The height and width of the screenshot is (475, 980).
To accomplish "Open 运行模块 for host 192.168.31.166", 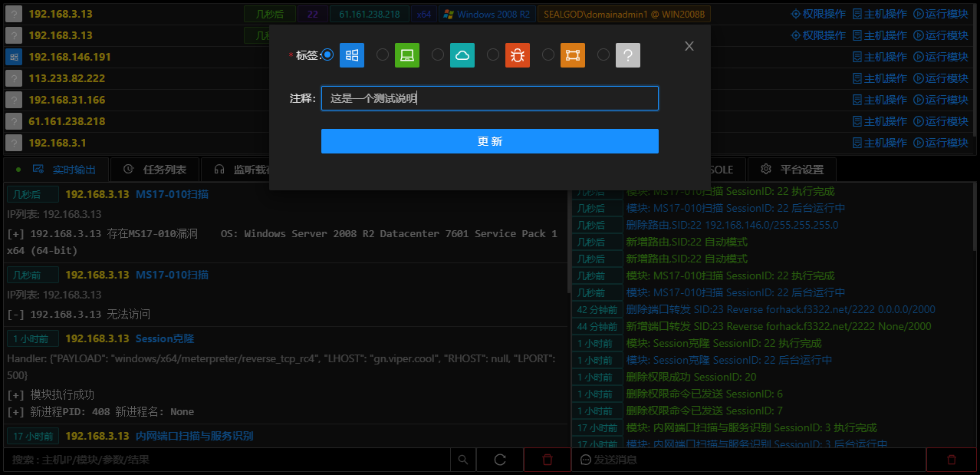I will point(941,100).
